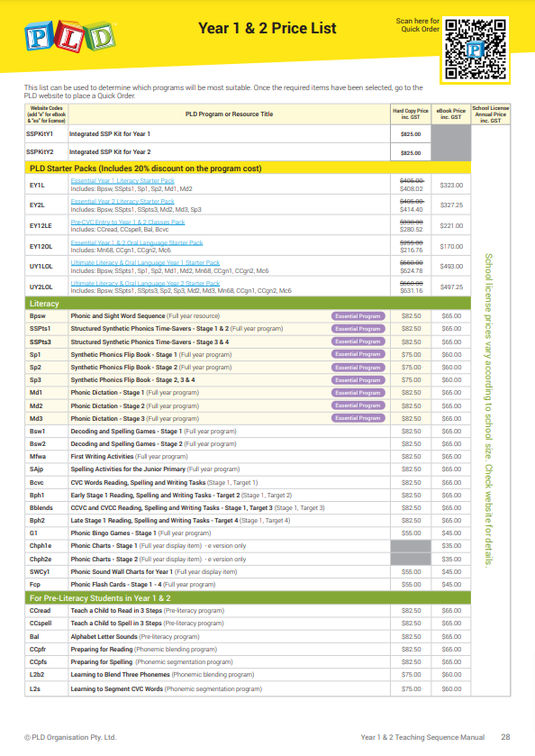Viewport: 535px width, 756px height.
Task: Click Essential Program badge in Md2 row
Action: tap(358, 405)
